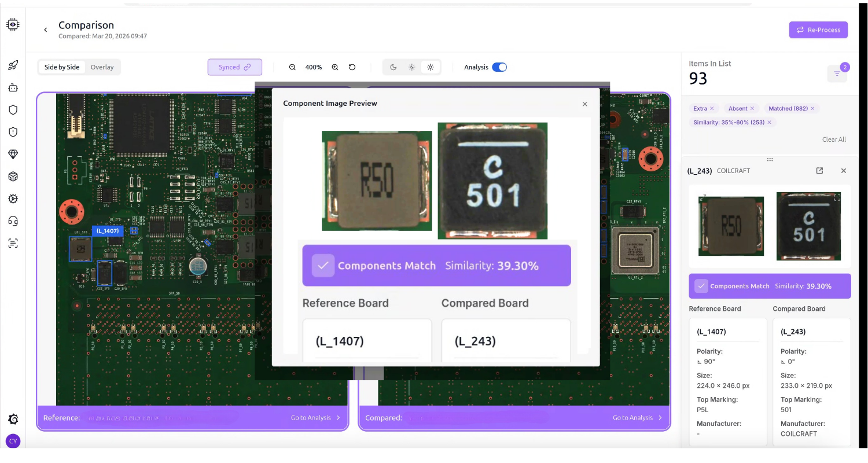Open the filter list dropdown
Screen dimensions: 868x463
(x=837, y=74)
